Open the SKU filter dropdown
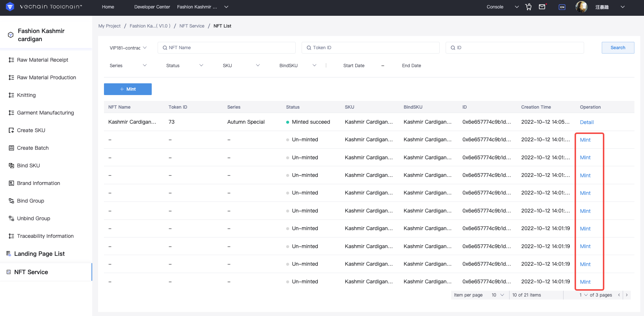The width and height of the screenshot is (644, 316). [x=241, y=66]
